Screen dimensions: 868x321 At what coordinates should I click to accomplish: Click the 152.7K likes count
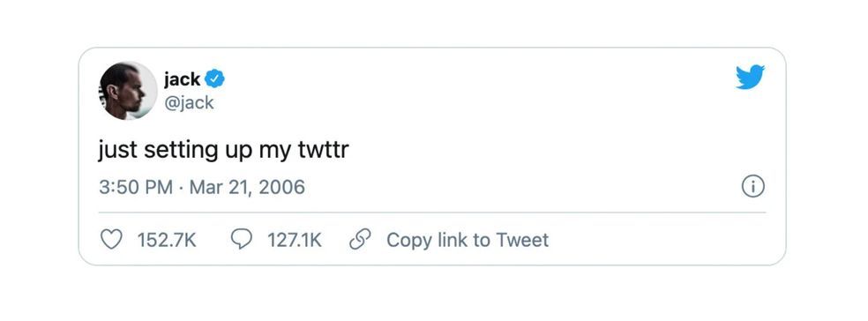(167, 240)
